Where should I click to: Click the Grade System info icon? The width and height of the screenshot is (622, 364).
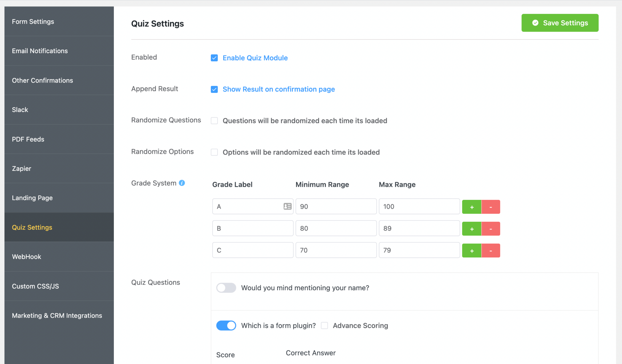182,183
